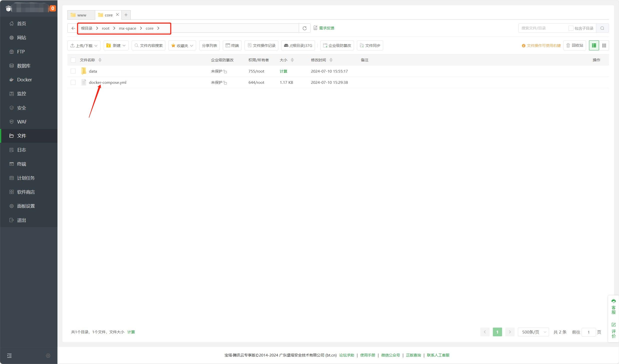Viewport: 619px width, 364px height.
Task: Open the 终端 toolbar button
Action: [232, 45]
